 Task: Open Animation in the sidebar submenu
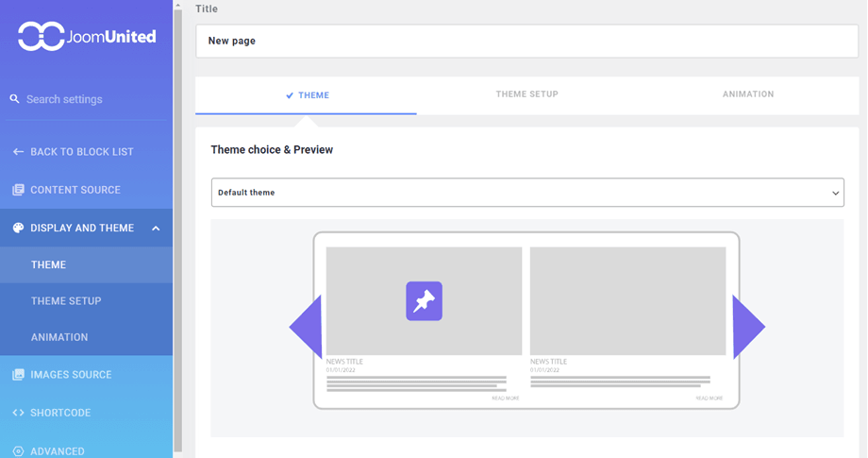click(59, 337)
